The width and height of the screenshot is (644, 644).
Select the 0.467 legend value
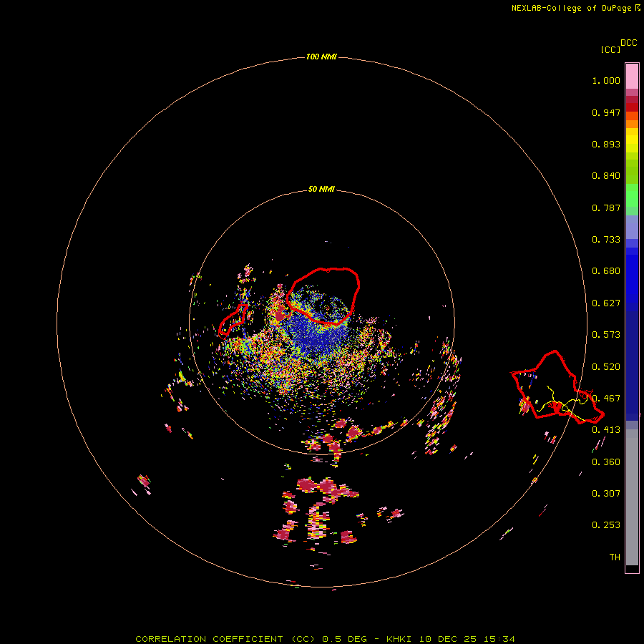click(606, 399)
